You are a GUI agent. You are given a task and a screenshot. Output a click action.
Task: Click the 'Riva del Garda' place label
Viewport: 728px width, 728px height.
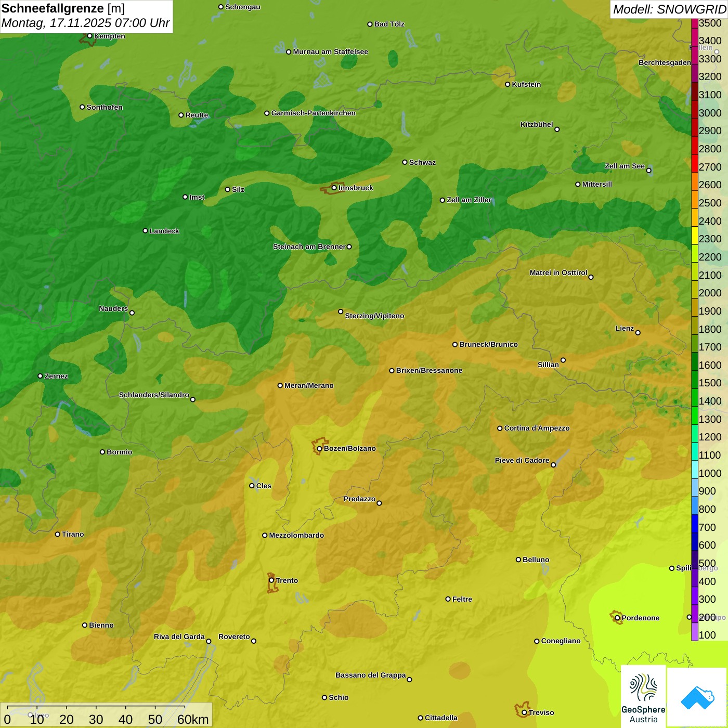(179, 636)
